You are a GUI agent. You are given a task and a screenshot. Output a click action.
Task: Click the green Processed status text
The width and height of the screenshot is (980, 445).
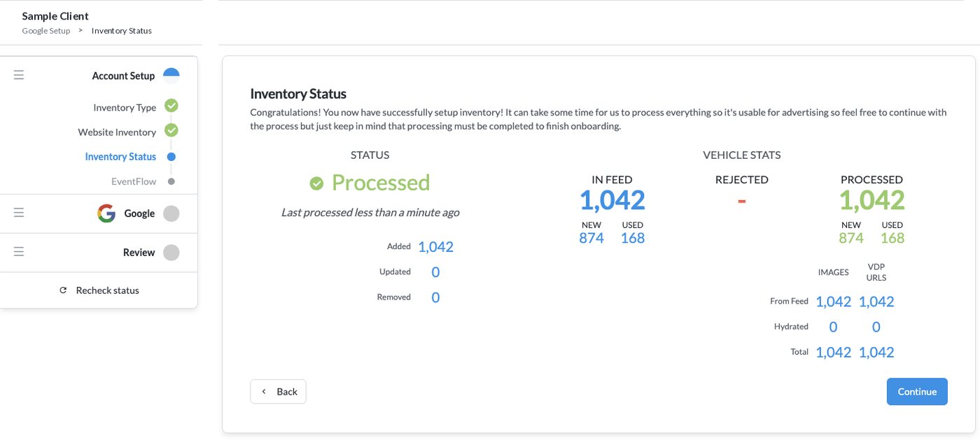[381, 183]
